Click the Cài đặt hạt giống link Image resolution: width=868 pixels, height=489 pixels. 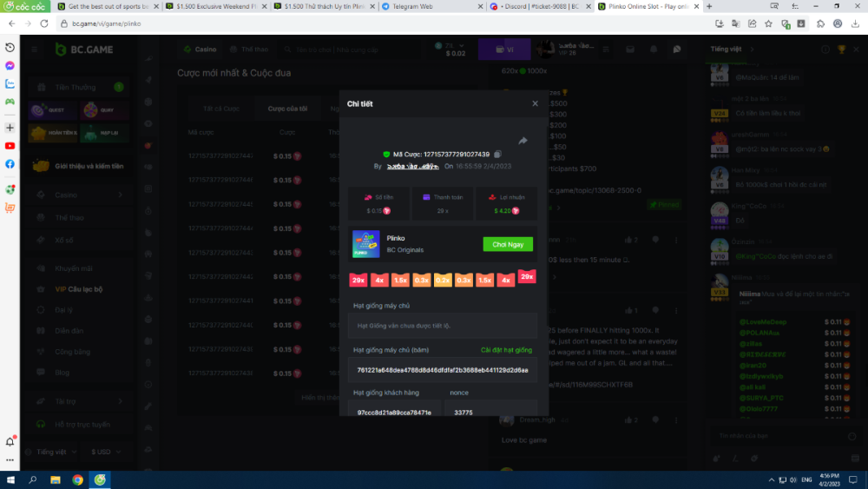pos(506,350)
